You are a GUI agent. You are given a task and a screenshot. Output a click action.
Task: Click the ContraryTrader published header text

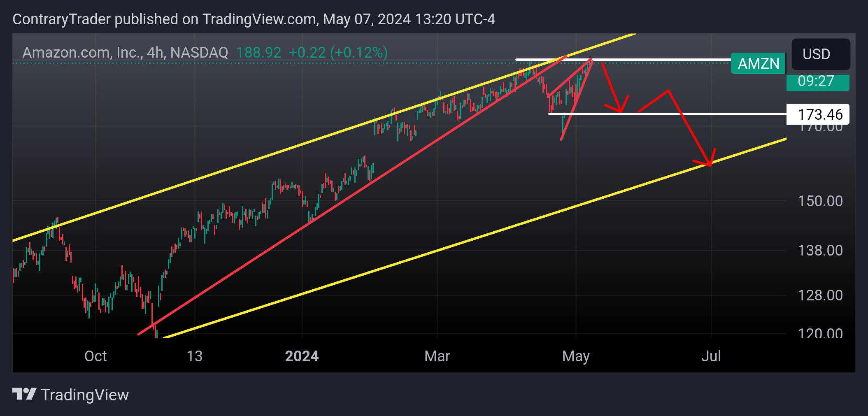coord(254,19)
